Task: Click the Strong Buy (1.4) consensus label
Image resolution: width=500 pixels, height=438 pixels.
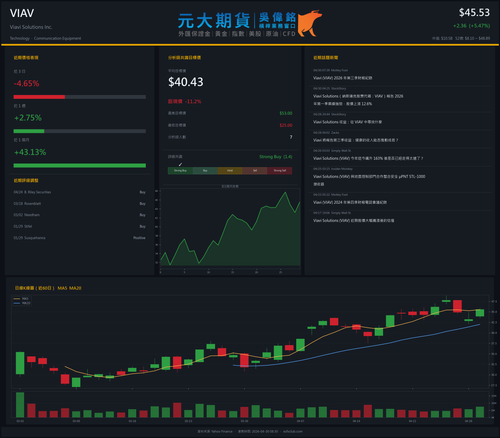Action: pyautogui.click(x=276, y=157)
